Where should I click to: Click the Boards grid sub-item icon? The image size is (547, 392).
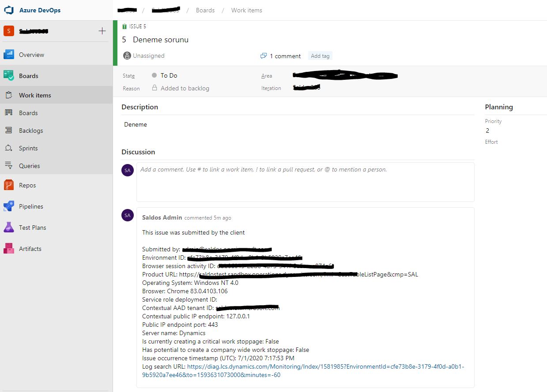point(9,113)
